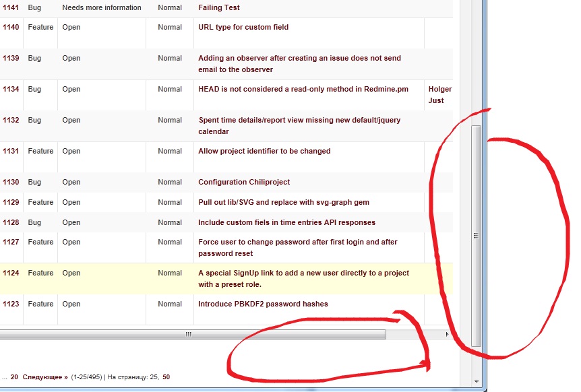The image size is (581, 392).
Task: Click issue number 1141
Action: click(11, 7)
